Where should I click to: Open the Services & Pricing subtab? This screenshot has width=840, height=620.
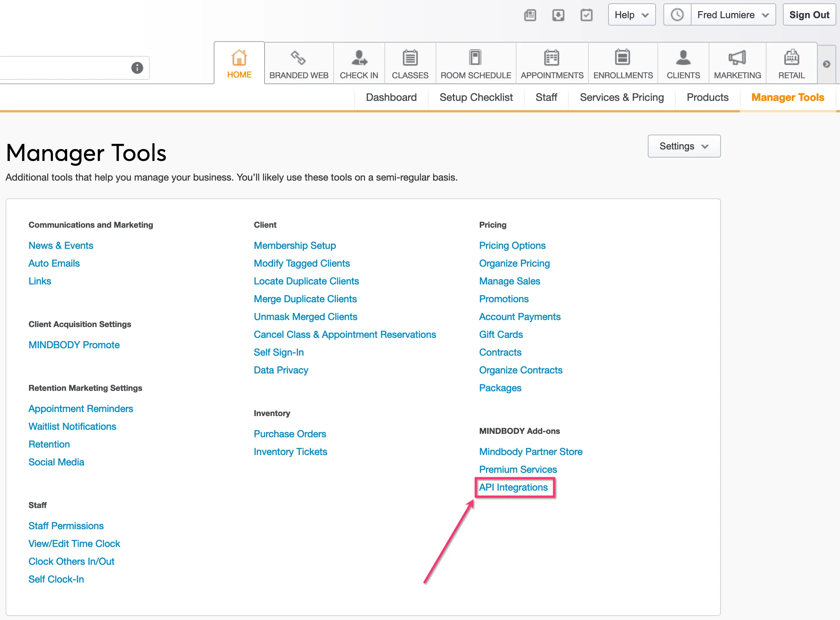point(621,98)
